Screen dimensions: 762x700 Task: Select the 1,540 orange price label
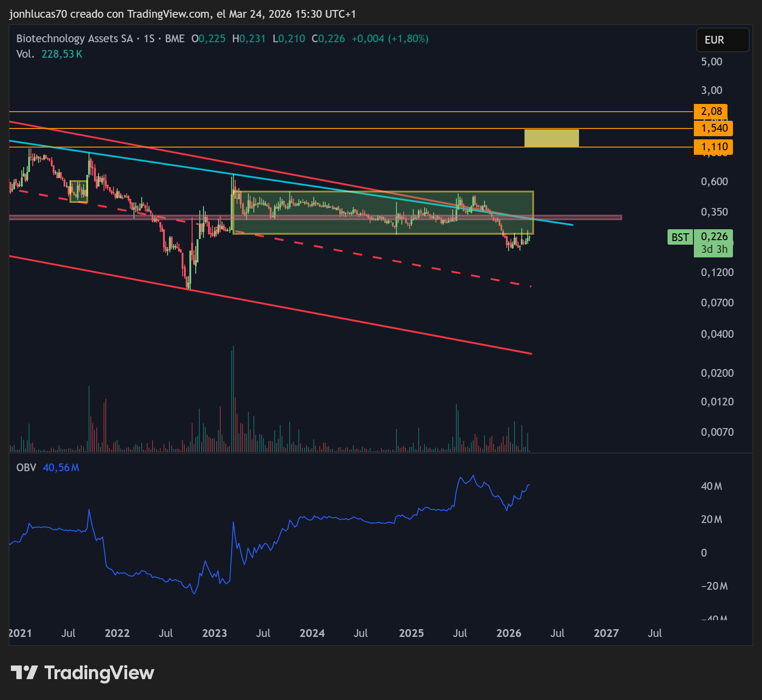713,128
